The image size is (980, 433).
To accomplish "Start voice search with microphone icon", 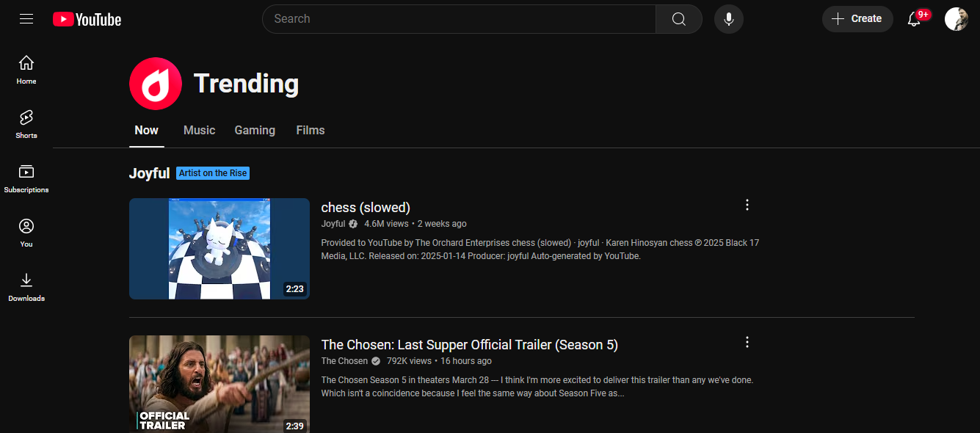I will (x=729, y=19).
